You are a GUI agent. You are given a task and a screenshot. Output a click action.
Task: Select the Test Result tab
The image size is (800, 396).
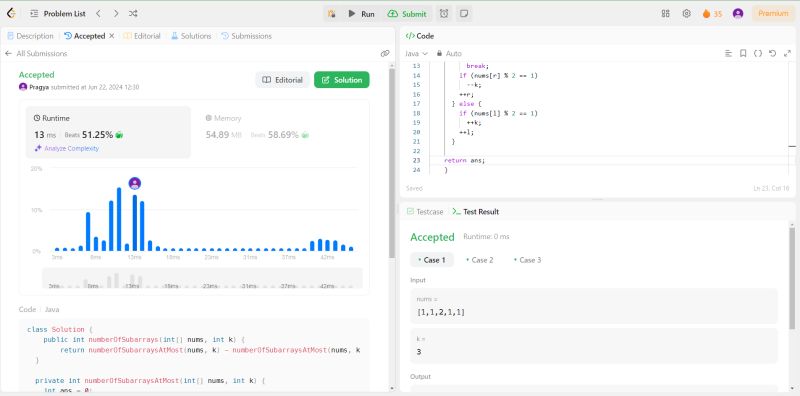[x=476, y=212]
